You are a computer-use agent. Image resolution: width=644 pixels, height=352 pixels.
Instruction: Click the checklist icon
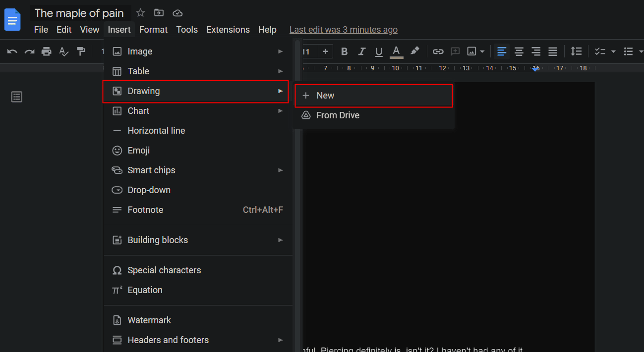(600, 51)
